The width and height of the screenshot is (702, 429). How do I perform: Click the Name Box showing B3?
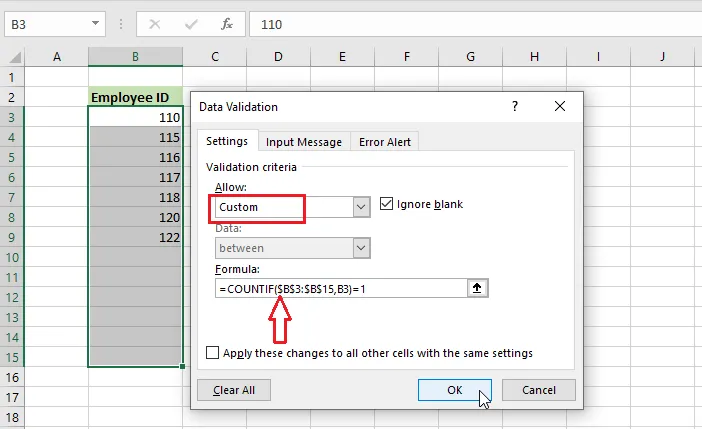point(45,24)
